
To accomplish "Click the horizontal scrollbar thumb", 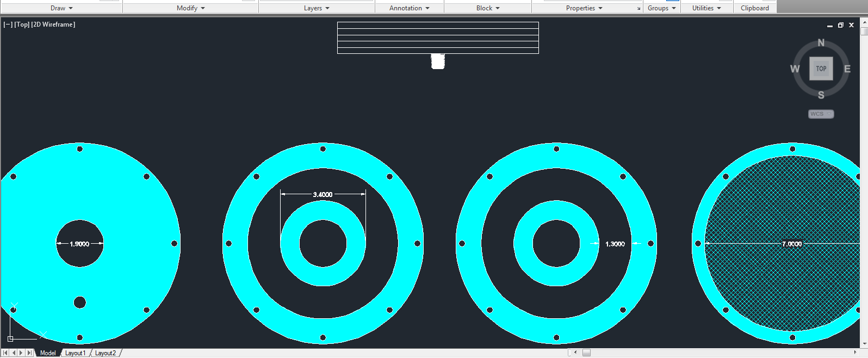I will coord(586,353).
